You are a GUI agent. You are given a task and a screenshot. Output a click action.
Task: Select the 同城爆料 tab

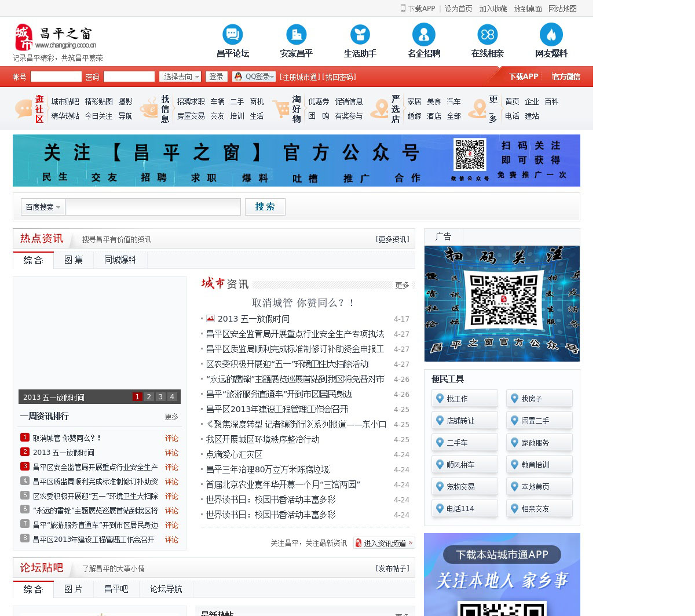pyautogui.click(x=120, y=260)
